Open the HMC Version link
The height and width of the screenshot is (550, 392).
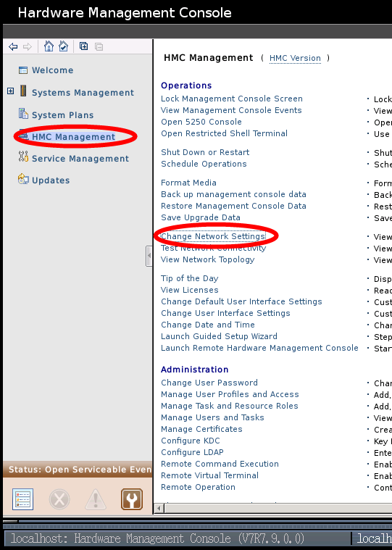click(295, 58)
